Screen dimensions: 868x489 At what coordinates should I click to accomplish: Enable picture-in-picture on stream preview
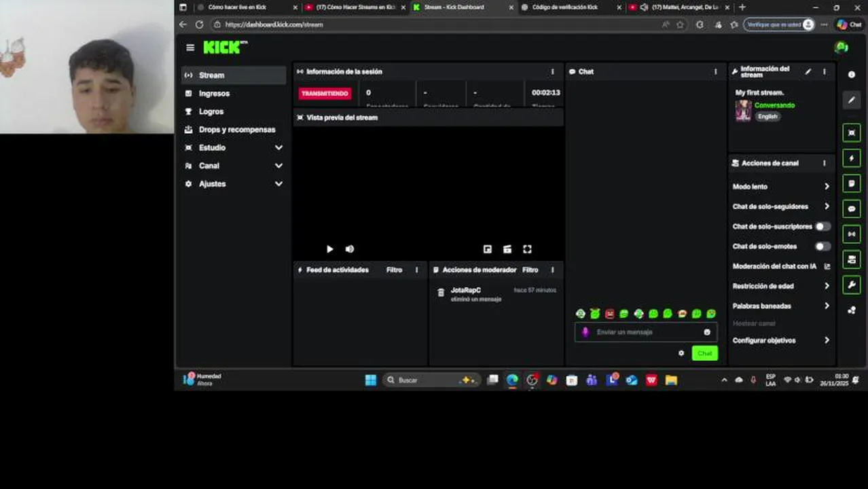[x=487, y=249]
